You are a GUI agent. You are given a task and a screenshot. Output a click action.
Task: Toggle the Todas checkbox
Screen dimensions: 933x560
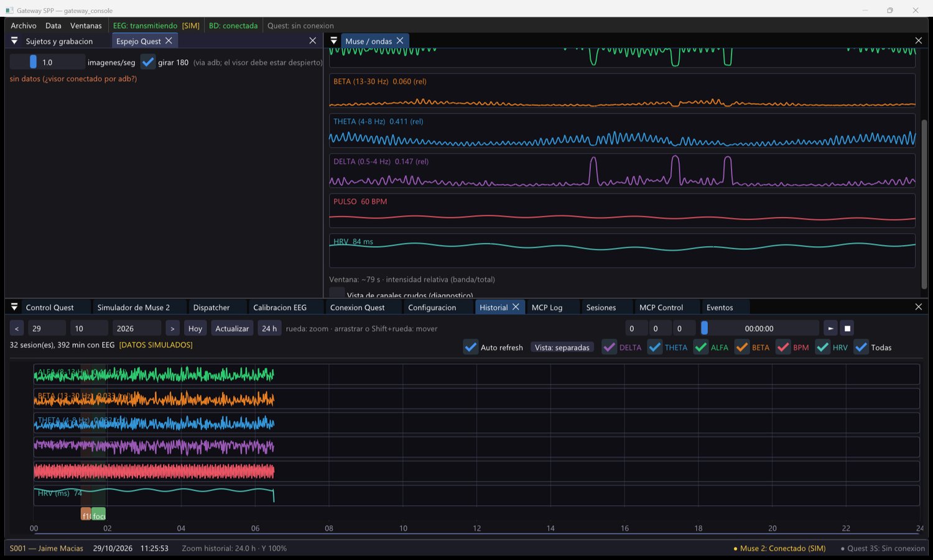coord(861,347)
